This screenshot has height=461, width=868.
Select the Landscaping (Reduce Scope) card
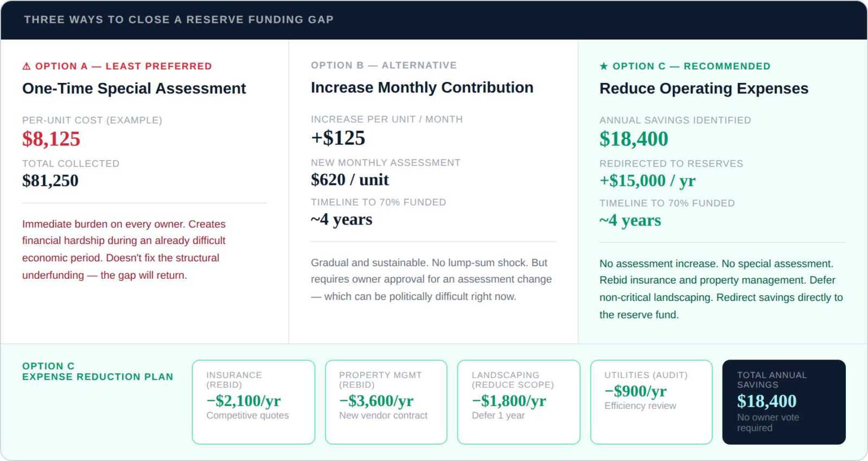click(x=519, y=402)
